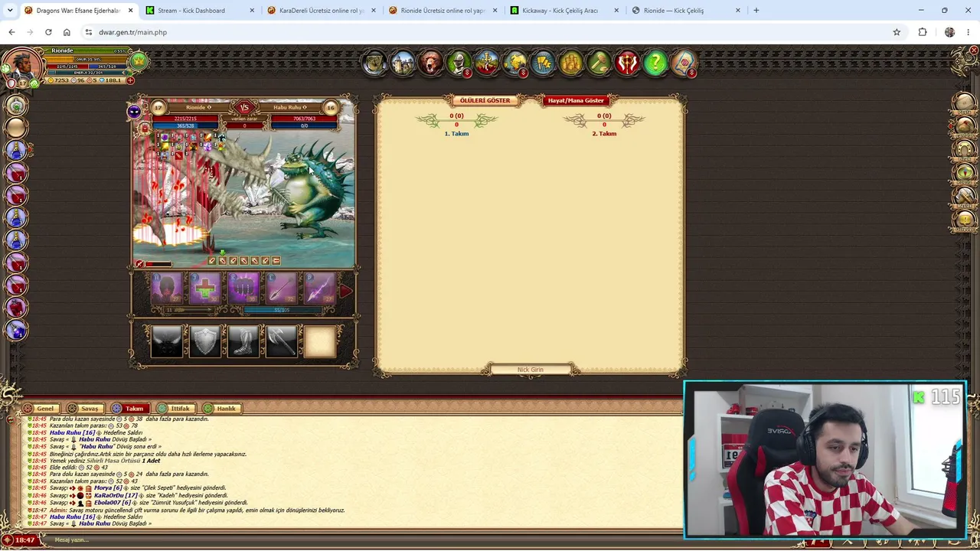980x551 pixels.
Task: Open the Stream - Kick Dashboard browser tab
Action: tap(199, 11)
